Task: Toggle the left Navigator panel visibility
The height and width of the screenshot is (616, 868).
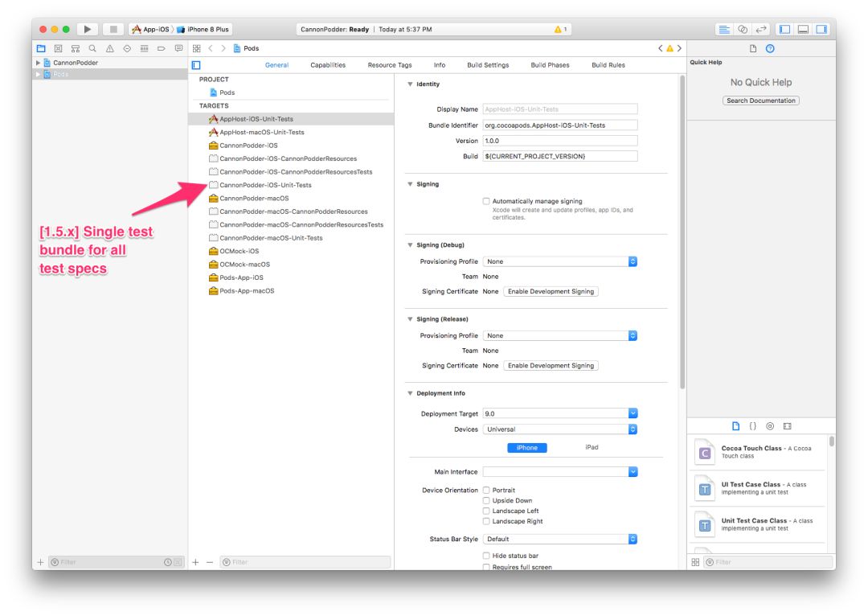Action: click(784, 30)
